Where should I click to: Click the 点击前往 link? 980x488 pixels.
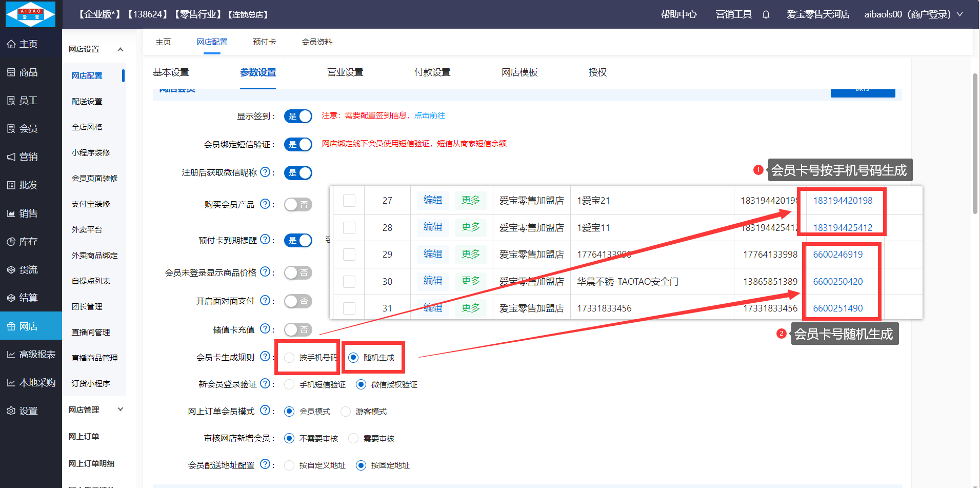tap(430, 115)
